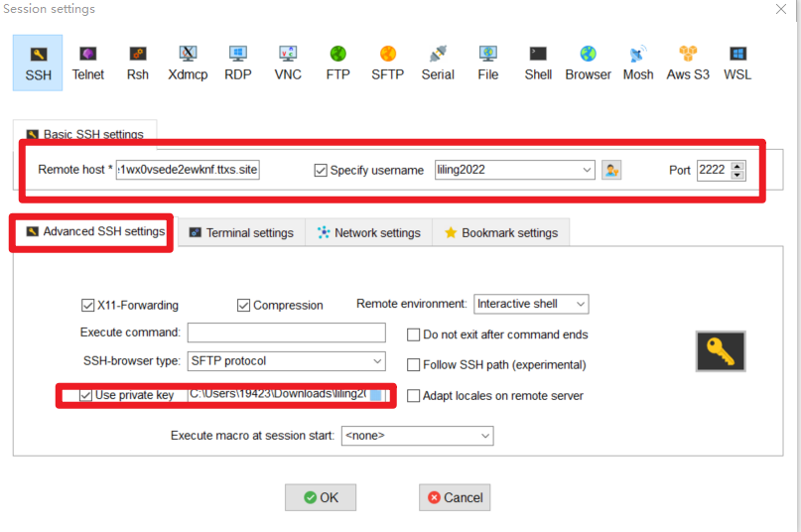This screenshot has width=801, height=532.
Task: Click the yellow key icon button
Action: point(720,351)
